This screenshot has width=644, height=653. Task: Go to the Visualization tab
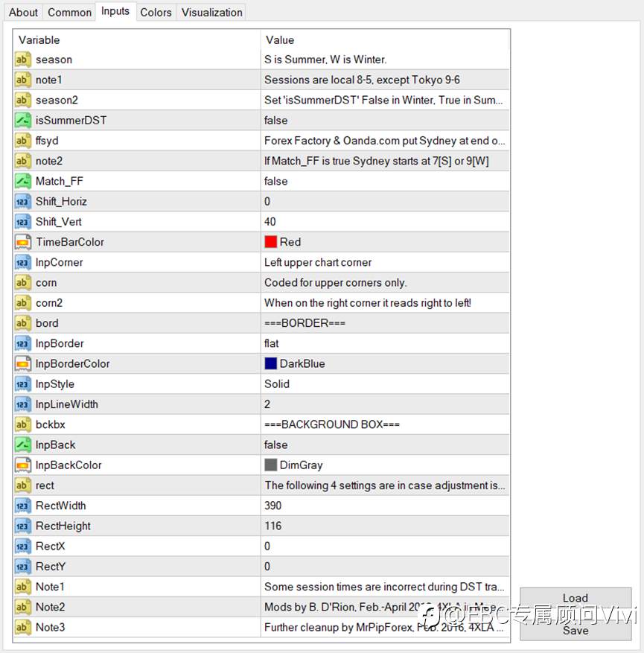pyautogui.click(x=212, y=13)
